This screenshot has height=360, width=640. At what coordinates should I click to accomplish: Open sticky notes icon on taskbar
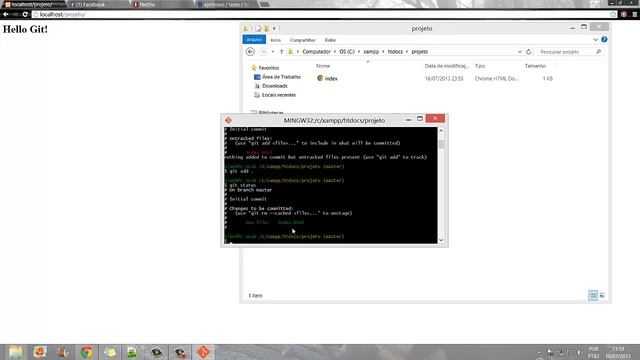(x=110, y=352)
